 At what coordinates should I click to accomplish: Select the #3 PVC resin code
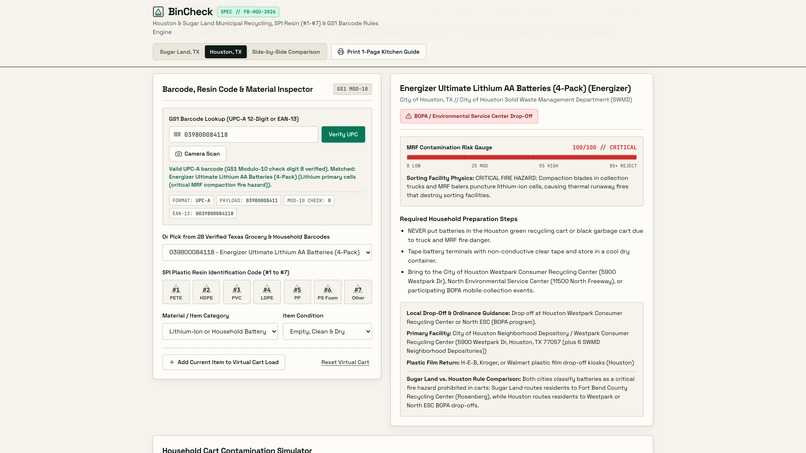[x=236, y=292]
